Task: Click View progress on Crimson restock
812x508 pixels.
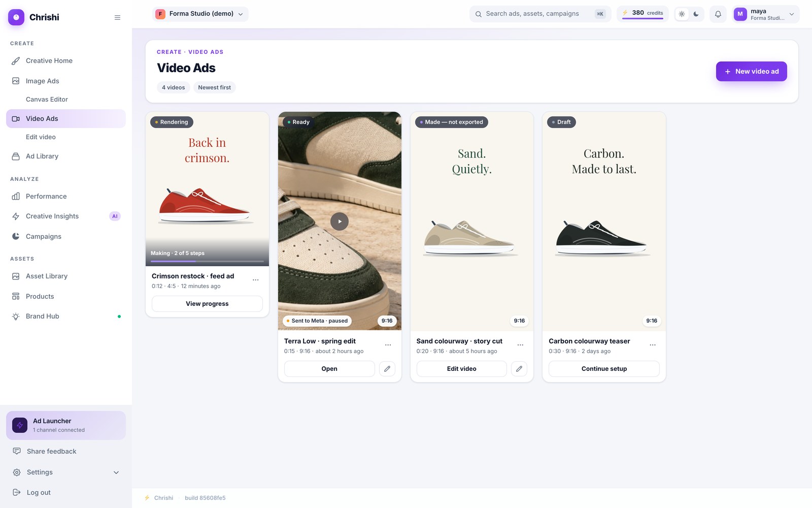Action: click(207, 304)
